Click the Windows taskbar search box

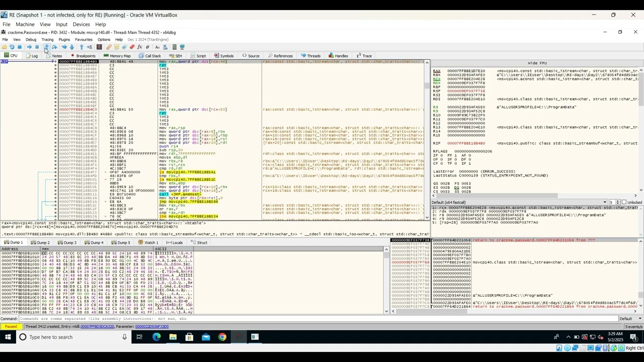[x=73, y=337]
